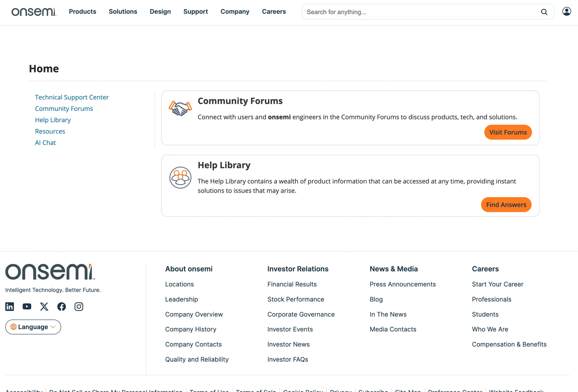Screen dimensions: 578x392
Task: Open In The News footer link
Action: (x=388, y=314)
